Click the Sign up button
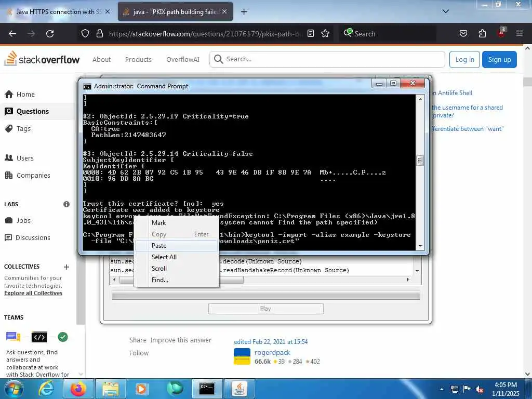Viewport: 532px width, 399px height. pos(499,59)
